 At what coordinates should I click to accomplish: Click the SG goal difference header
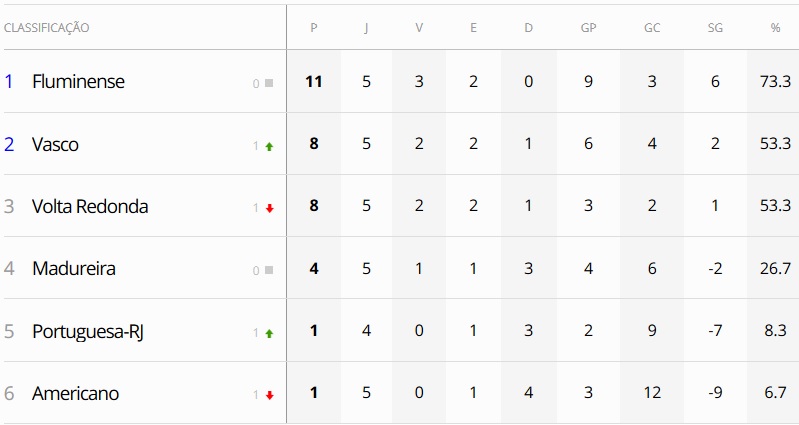click(x=715, y=28)
